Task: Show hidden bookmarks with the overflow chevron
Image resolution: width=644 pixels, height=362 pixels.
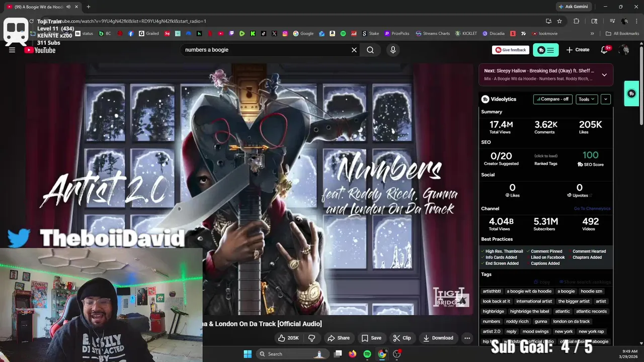Action: click(x=592, y=34)
